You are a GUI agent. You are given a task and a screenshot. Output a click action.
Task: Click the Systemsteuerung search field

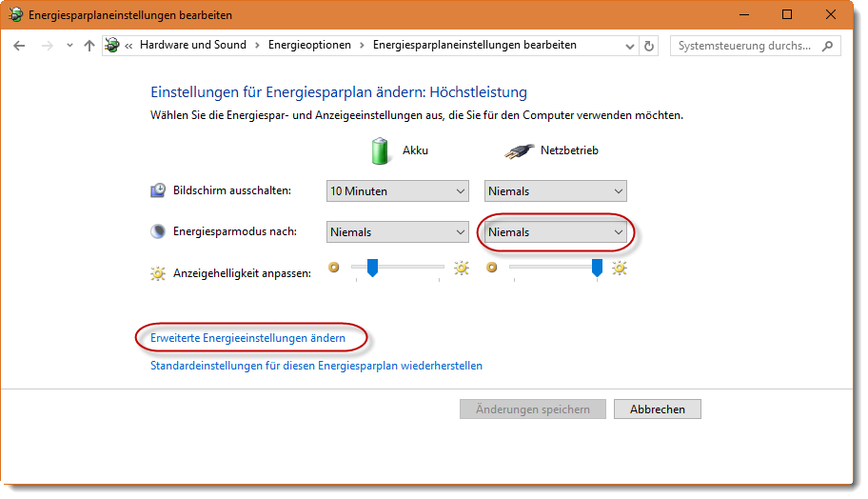[x=745, y=46]
